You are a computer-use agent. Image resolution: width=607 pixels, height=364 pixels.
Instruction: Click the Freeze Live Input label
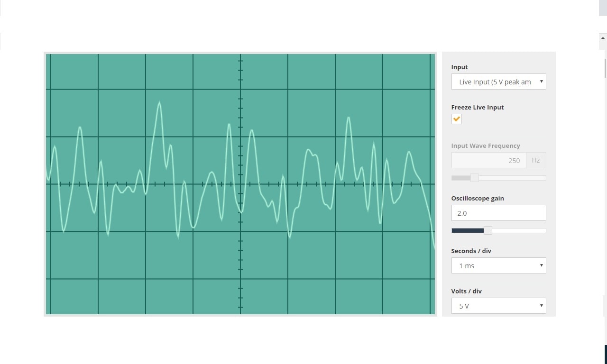point(477,107)
